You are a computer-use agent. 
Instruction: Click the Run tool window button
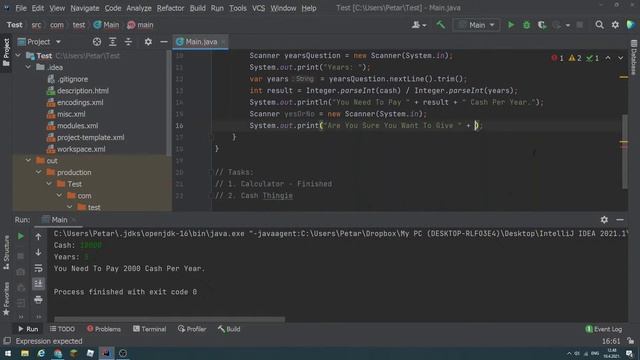pos(28,329)
